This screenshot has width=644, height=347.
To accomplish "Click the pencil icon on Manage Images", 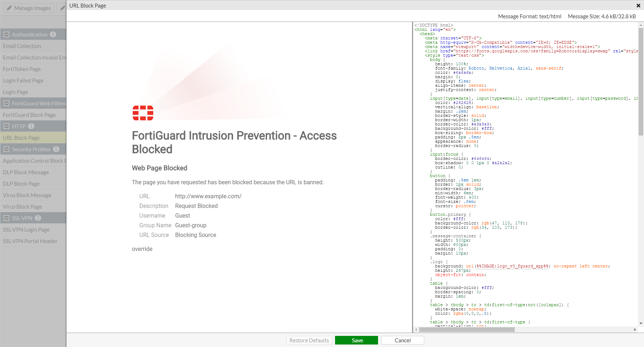I will tap(9, 8).
